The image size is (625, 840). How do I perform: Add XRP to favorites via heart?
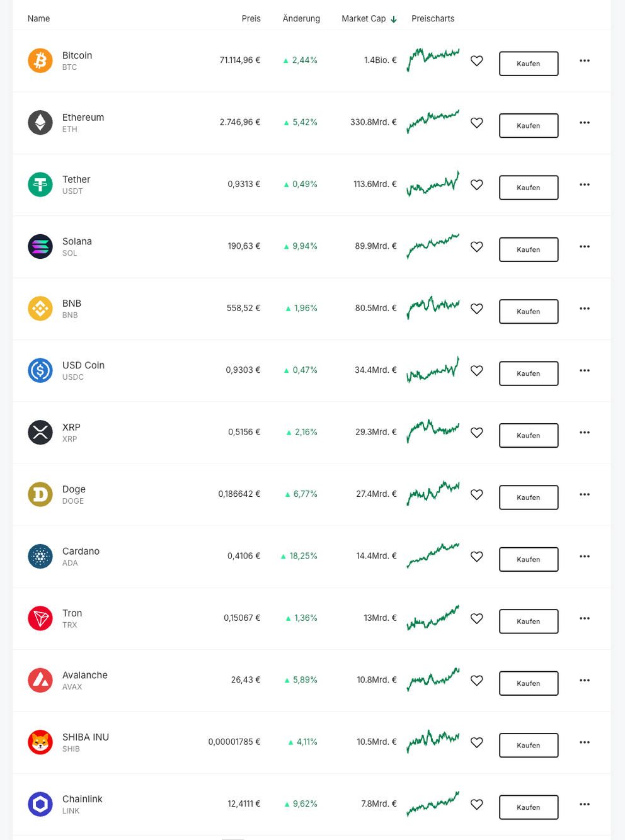click(x=477, y=433)
